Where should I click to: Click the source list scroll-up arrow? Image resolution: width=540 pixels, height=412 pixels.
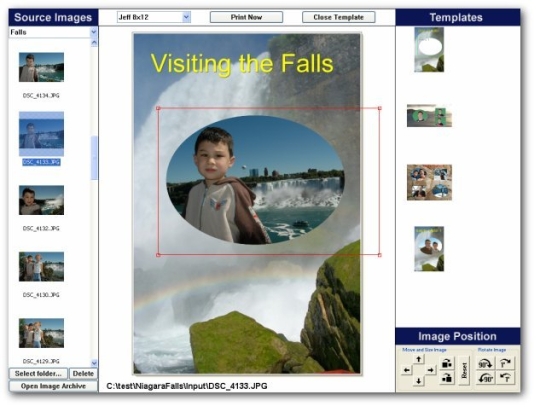pyautogui.click(x=94, y=43)
